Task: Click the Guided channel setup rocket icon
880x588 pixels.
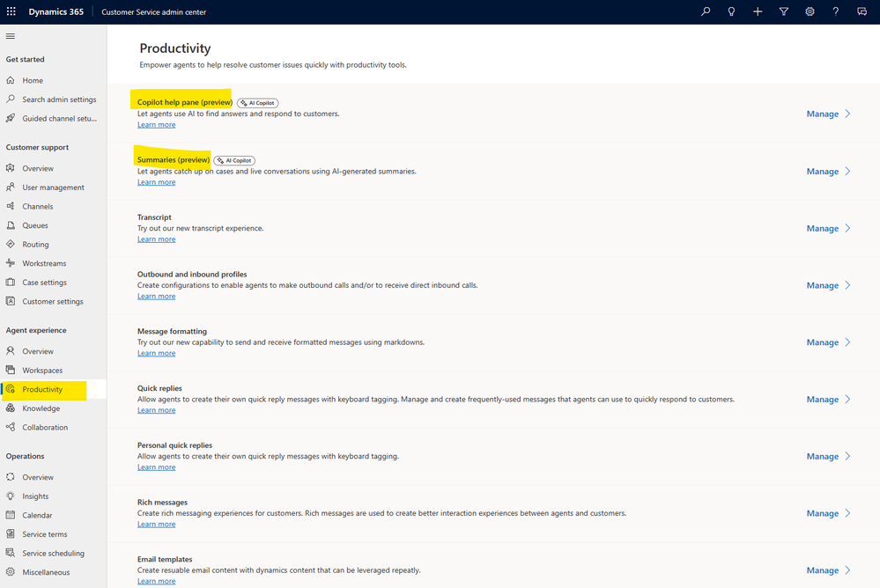Action: (x=10, y=118)
